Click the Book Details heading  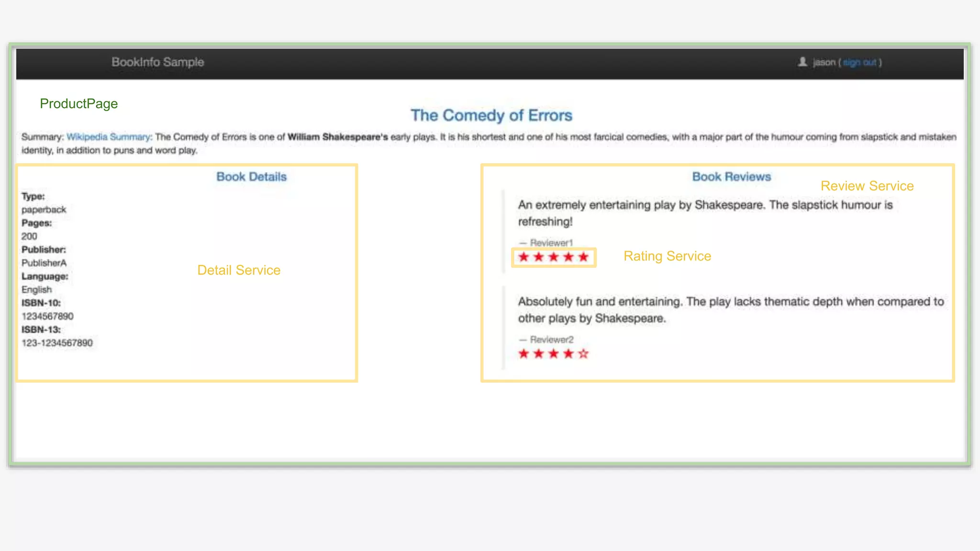point(251,176)
